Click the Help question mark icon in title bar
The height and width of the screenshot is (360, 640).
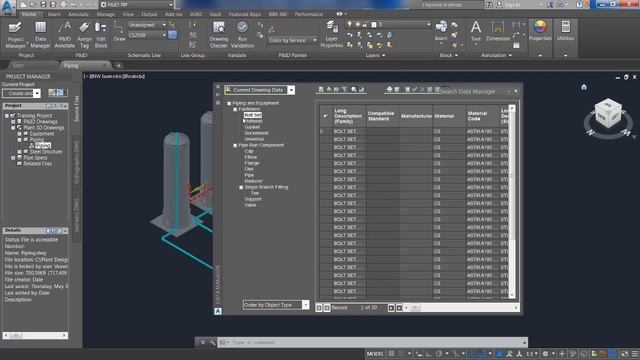[579, 5]
